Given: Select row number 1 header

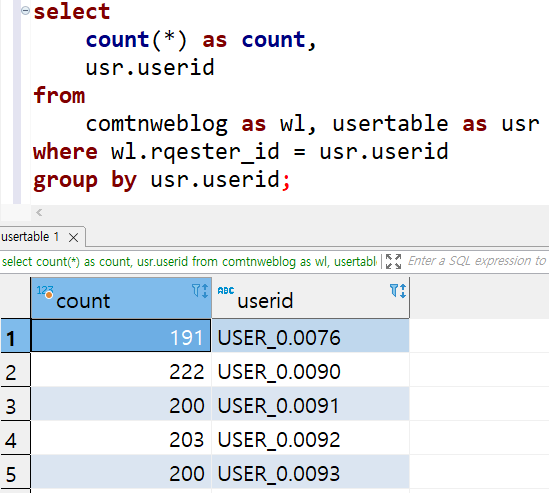Looking at the screenshot, I should coord(15,335).
